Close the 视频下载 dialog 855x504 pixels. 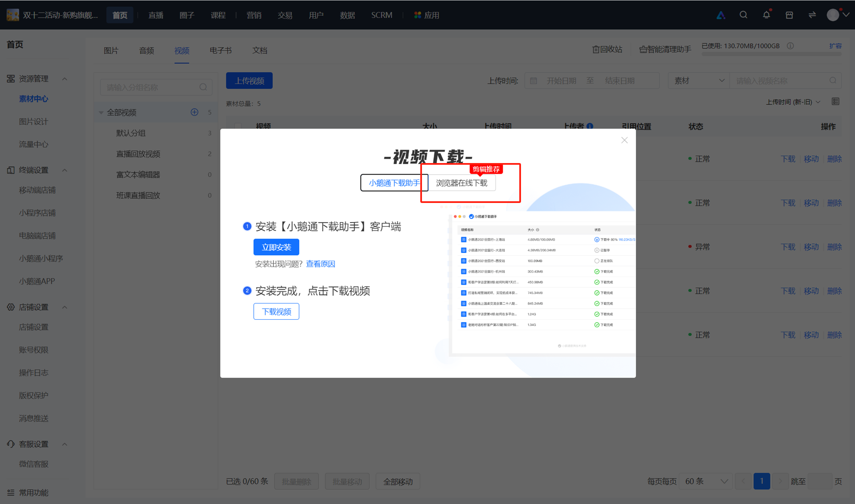coord(624,140)
